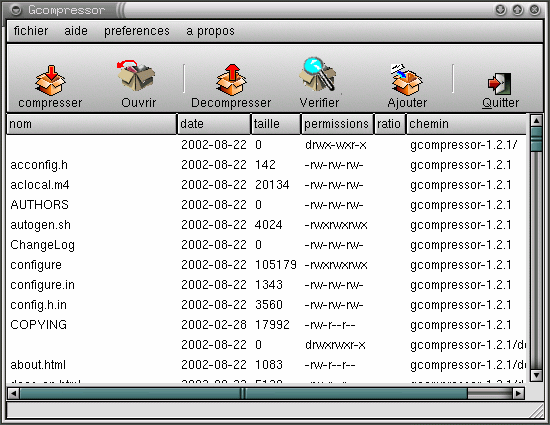550x425 pixels.
Task: Click the Decompresser toolbar icon
Action: coord(231,80)
